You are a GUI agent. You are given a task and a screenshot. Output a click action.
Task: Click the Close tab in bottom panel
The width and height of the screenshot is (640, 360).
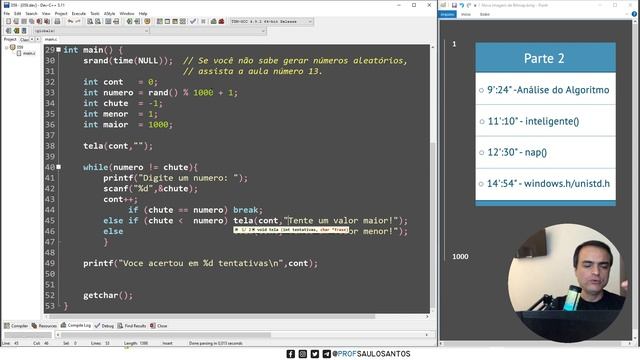(x=159, y=326)
